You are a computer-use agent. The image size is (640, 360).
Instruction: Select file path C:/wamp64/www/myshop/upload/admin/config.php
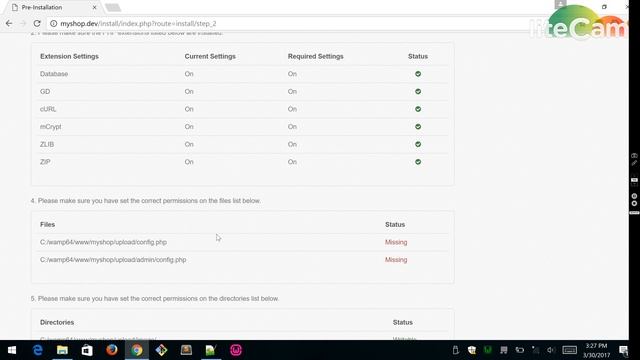pyautogui.click(x=113, y=260)
